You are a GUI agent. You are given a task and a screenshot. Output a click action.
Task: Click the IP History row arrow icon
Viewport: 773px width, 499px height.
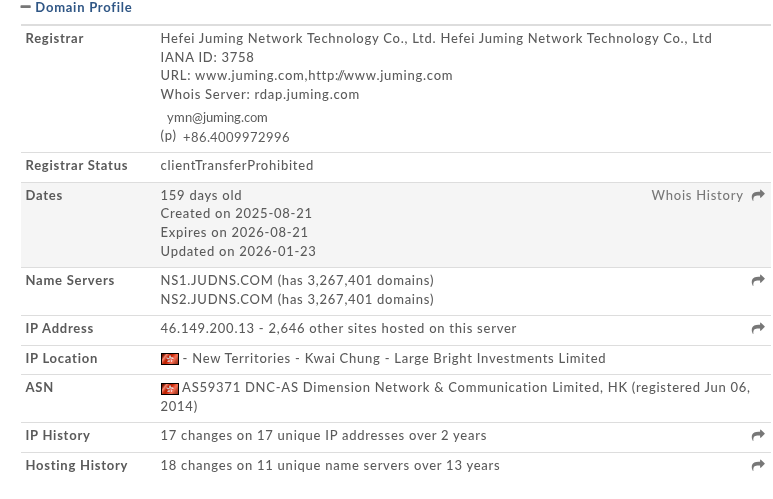(758, 436)
